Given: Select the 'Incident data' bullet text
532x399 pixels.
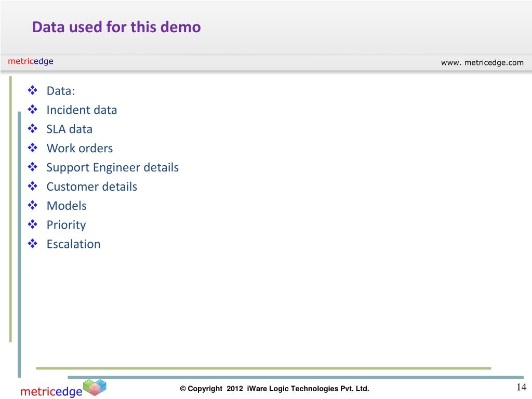Looking at the screenshot, I should [82, 110].
